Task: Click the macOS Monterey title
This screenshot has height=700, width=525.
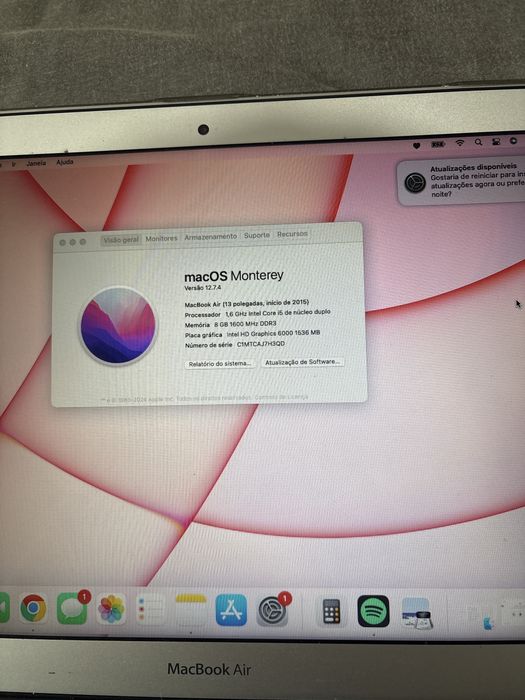Action: (x=233, y=276)
